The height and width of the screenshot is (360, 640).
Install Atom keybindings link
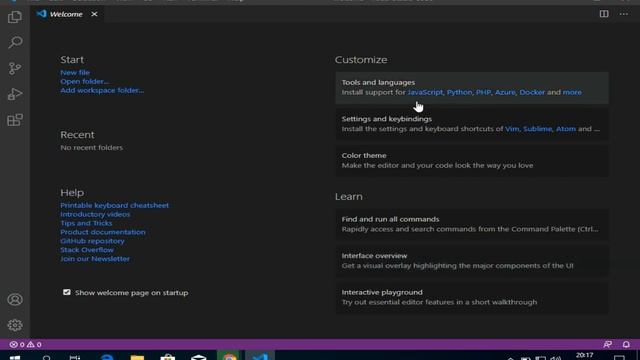pyautogui.click(x=566, y=129)
